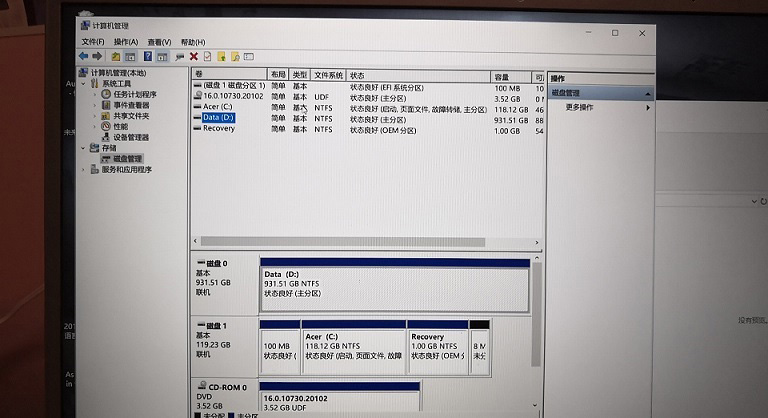Collapse the 系统工具 tree node arrow

(x=83, y=84)
